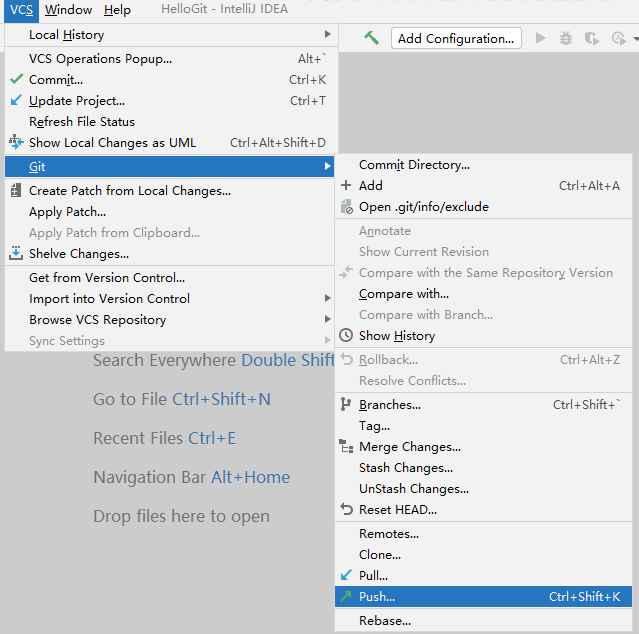This screenshot has height=634, width=639.
Task: Choose Get from Version Control
Action: 169,277
